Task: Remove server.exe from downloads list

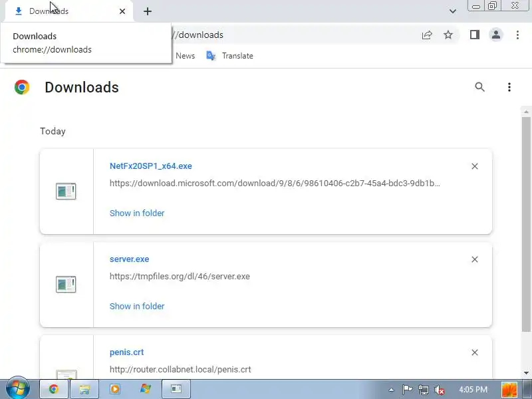Action: (x=475, y=259)
